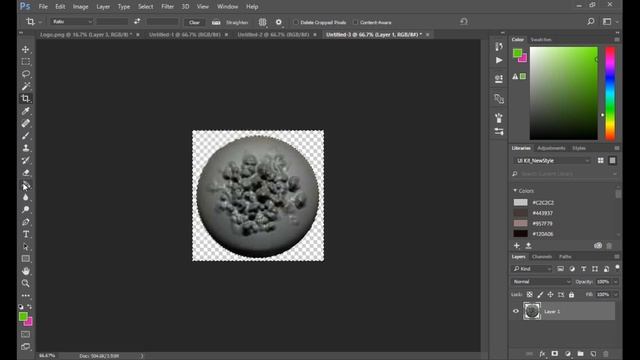Delete layer with trash icon
Screen dimensions: 640x360
tap(606, 354)
